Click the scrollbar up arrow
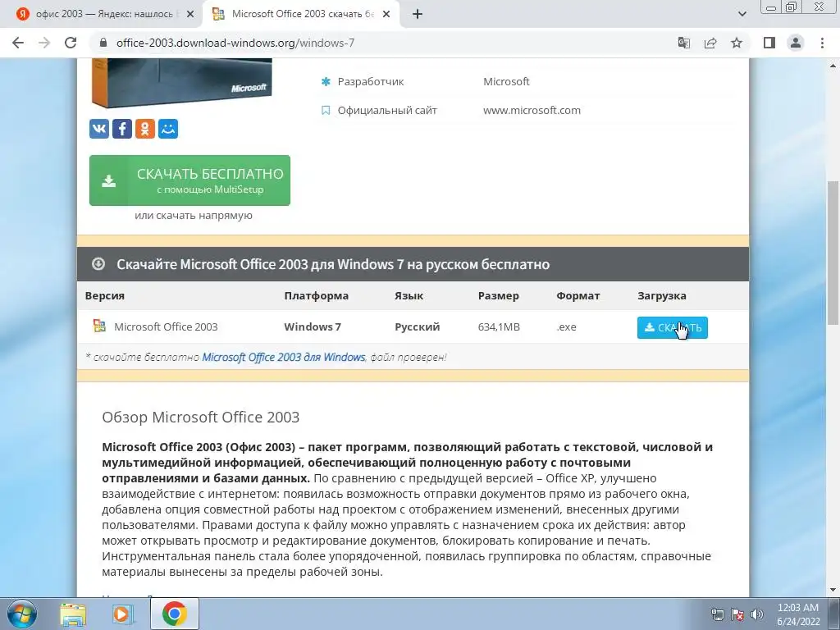 pyautogui.click(x=833, y=66)
